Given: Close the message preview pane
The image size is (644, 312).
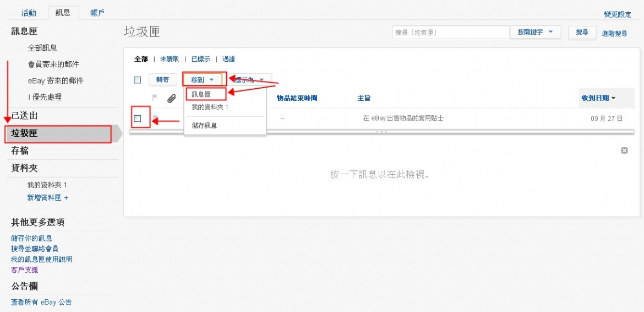Looking at the screenshot, I should click(624, 150).
